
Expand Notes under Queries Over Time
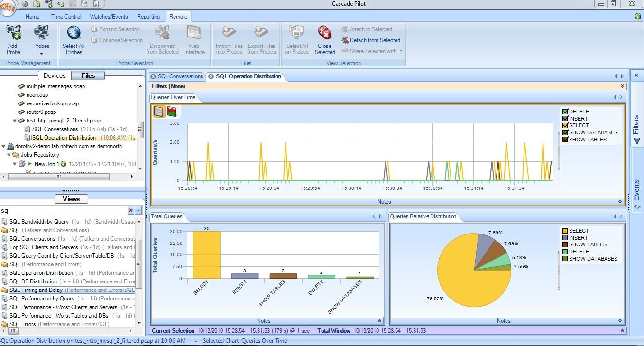coord(620,202)
